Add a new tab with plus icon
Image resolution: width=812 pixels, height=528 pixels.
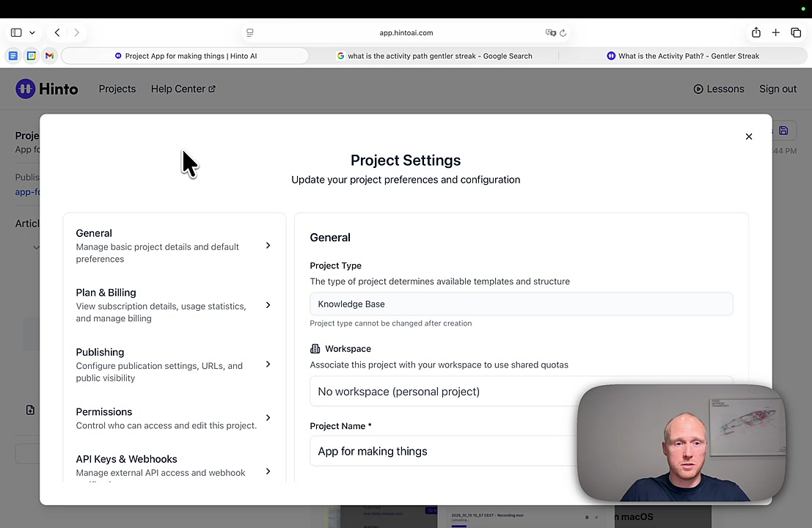click(x=775, y=33)
